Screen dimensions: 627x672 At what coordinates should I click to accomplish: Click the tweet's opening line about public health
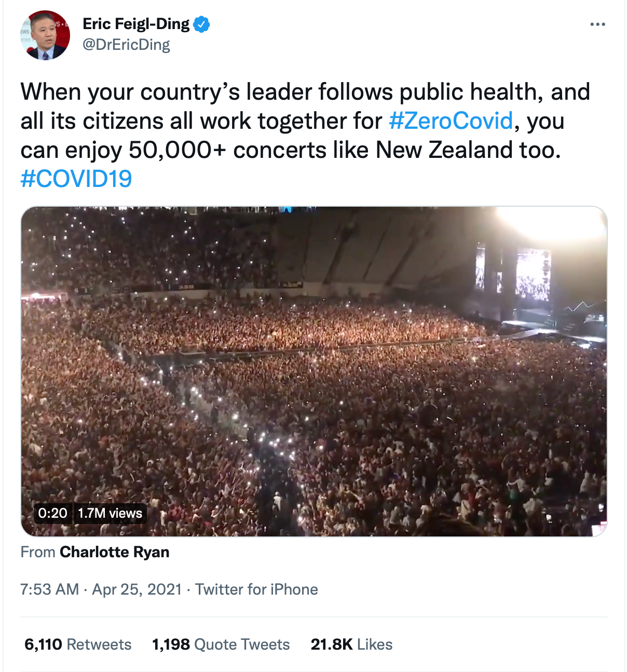pos(305,92)
